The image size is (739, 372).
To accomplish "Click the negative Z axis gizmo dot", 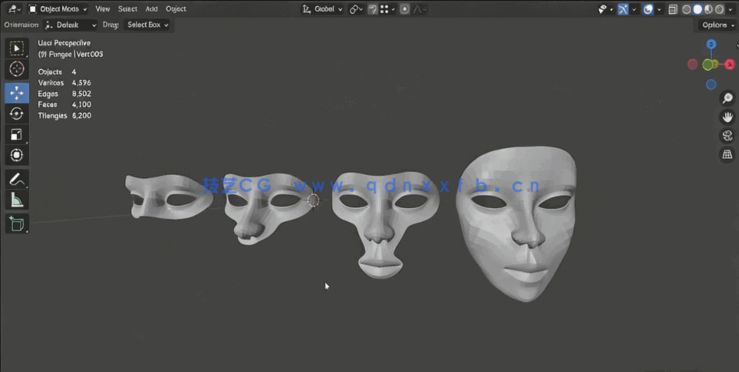I will pos(711,84).
